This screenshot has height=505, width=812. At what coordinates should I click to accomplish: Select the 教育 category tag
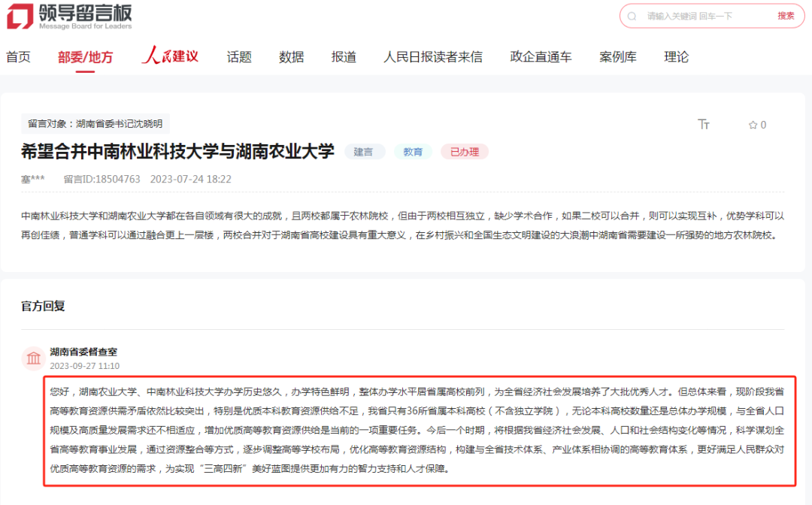413,151
